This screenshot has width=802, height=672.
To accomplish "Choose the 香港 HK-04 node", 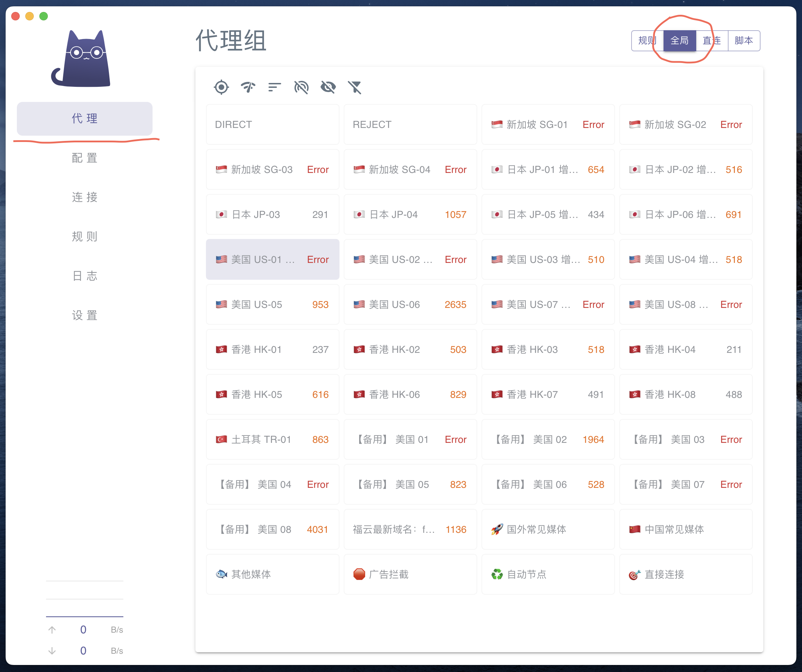I will tap(686, 349).
